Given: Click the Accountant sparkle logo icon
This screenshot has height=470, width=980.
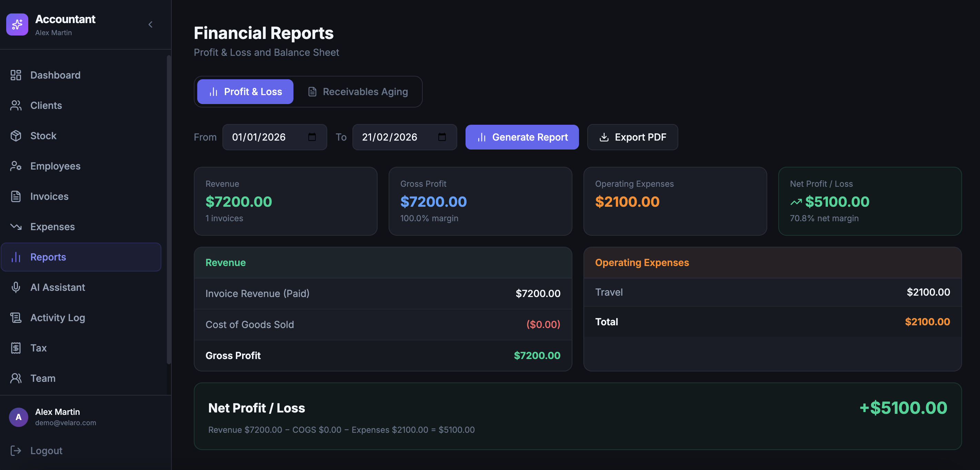Looking at the screenshot, I should pos(17,25).
